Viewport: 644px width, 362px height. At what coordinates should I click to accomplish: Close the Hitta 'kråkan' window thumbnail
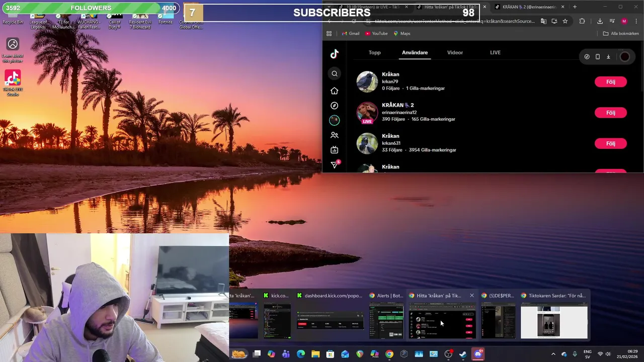[471, 296]
